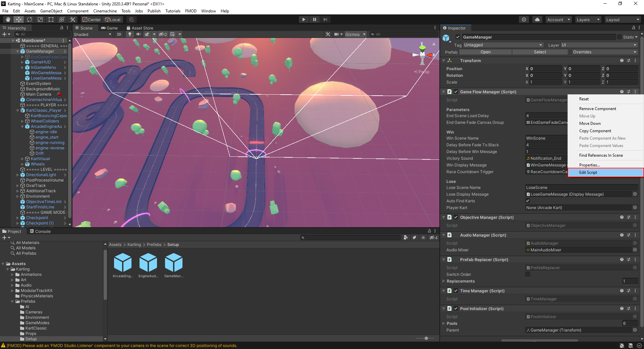This screenshot has width=644, height=349.
Task: Step one frame forward
Action: (x=325, y=19)
